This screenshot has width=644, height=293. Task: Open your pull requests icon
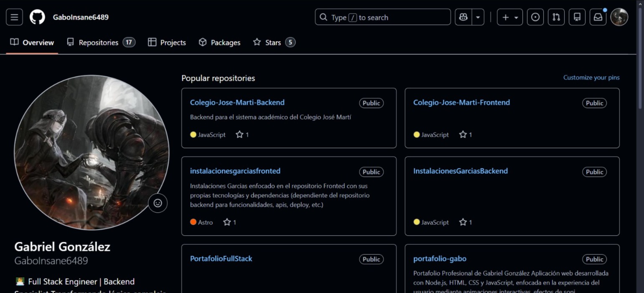[556, 17]
